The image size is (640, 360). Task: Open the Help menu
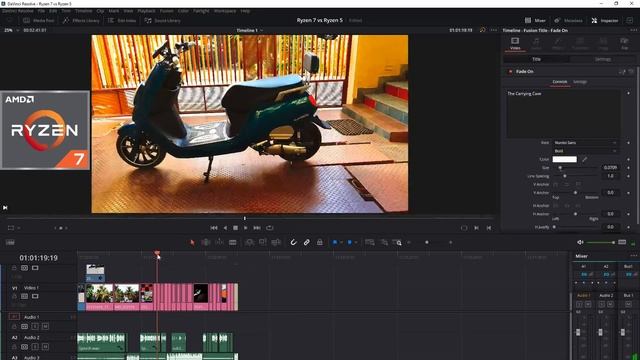(x=245, y=11)
